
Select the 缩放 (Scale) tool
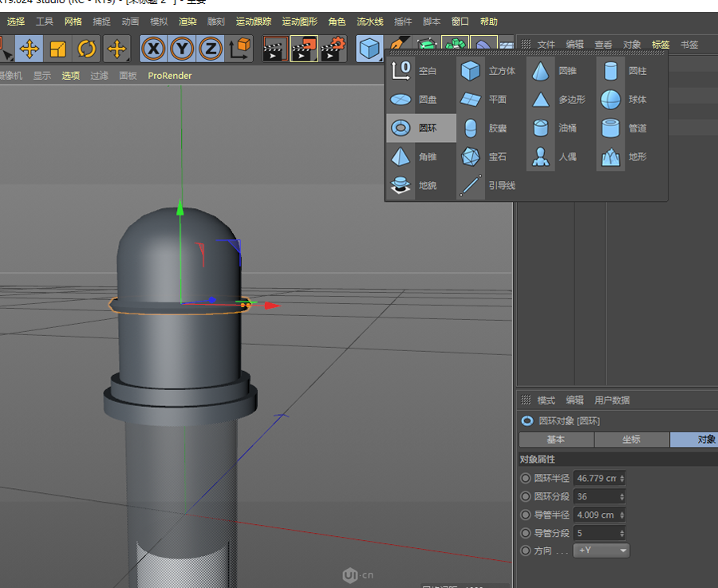point(59,49)
